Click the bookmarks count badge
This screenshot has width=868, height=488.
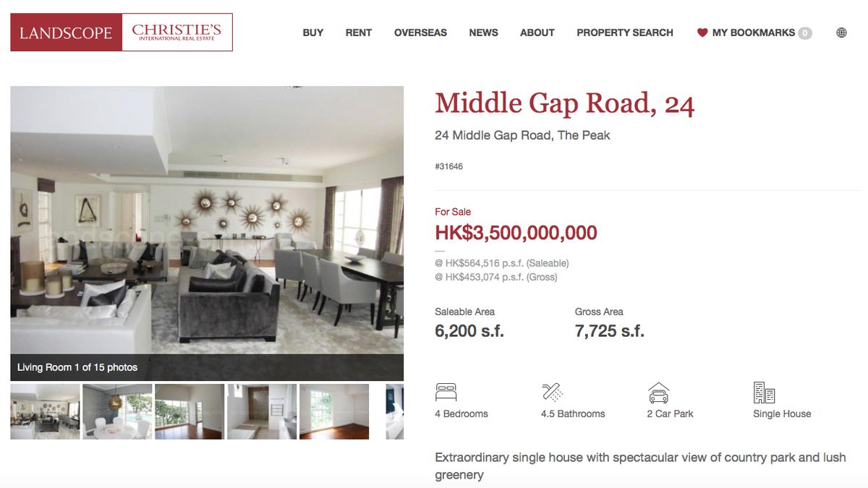pyautogui.click(x=805, y=33)
